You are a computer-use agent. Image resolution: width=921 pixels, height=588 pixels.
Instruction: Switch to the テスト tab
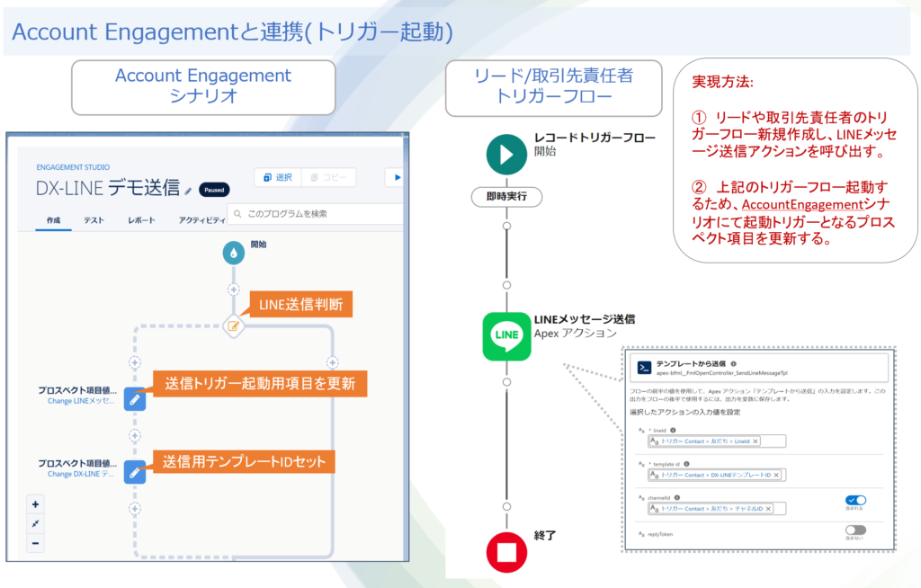tap(94, 220)
